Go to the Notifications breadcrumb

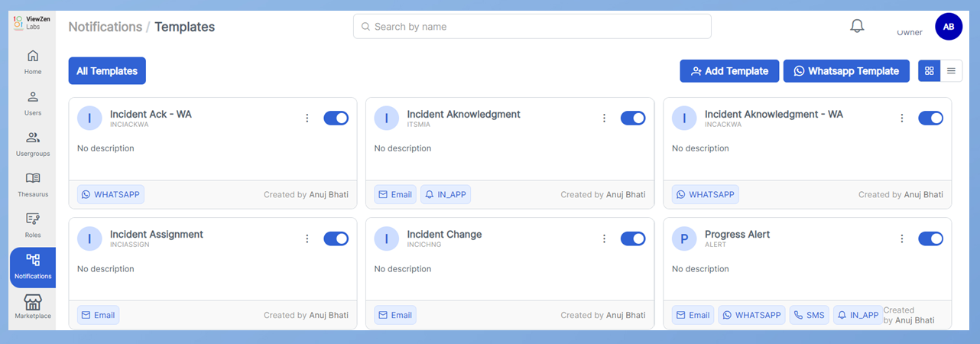pyautogui.click(x=105, y=27)
